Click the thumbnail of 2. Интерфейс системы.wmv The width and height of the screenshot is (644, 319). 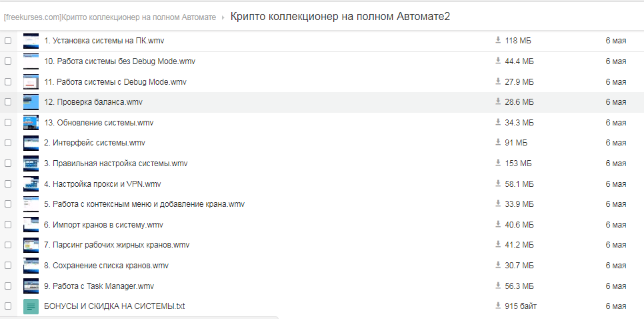pyautogui.click(x=31, y=143)
